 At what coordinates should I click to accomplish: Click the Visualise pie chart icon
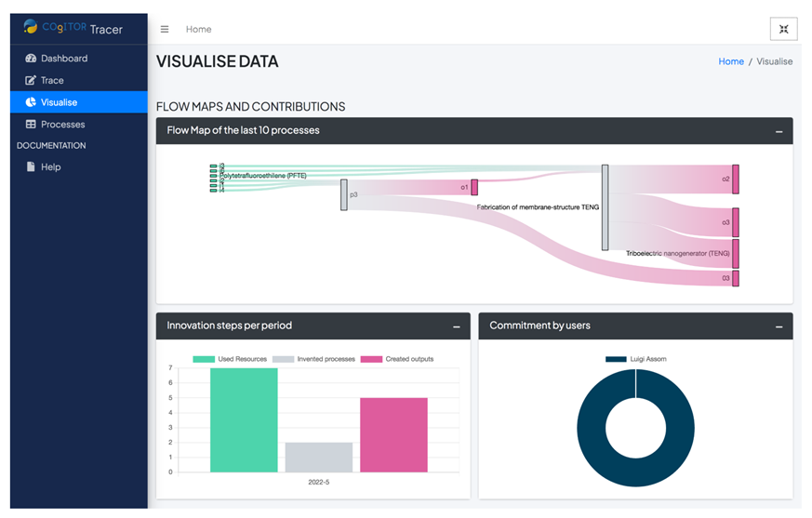pos(31,102)
